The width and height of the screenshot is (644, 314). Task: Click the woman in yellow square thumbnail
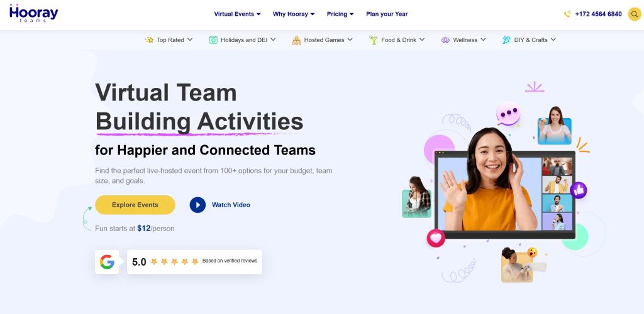(517, 265)
